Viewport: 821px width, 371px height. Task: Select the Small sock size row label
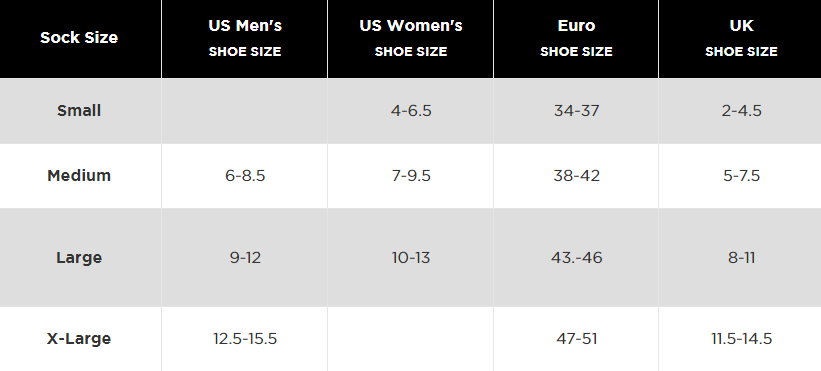pos(79,111)
